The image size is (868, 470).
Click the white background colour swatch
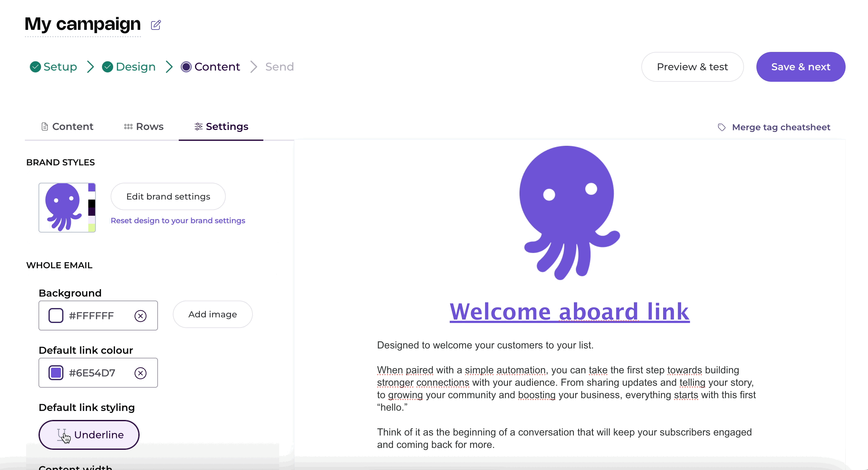tap(56, 316)
